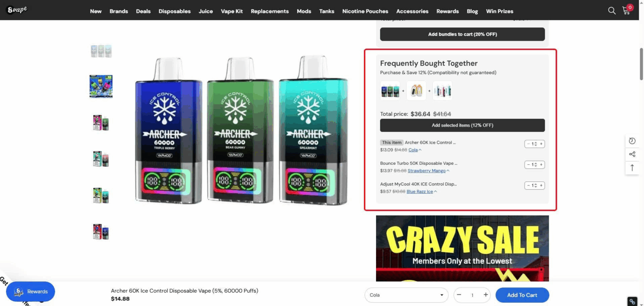Open recently viewed history icon

coord(632,141)
